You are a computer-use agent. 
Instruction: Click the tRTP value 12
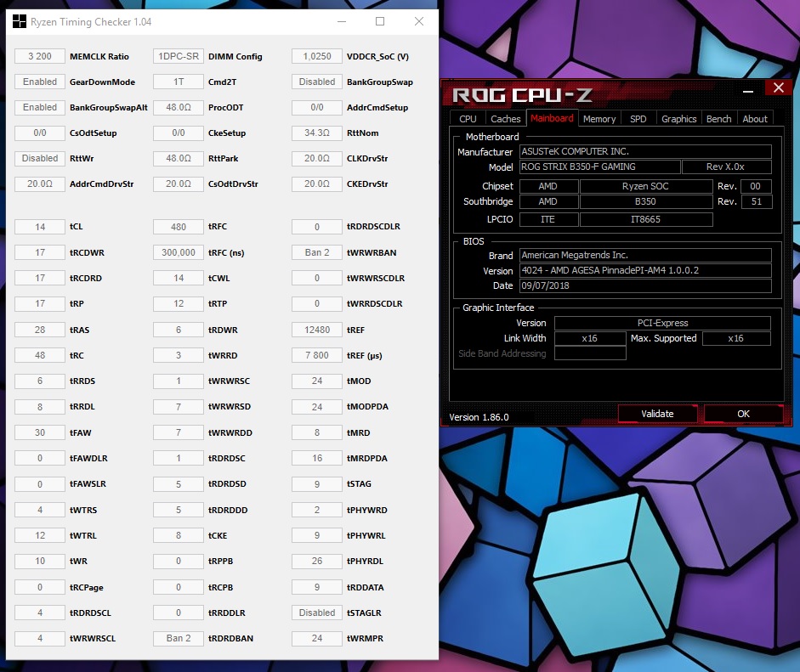pos(179,303)
